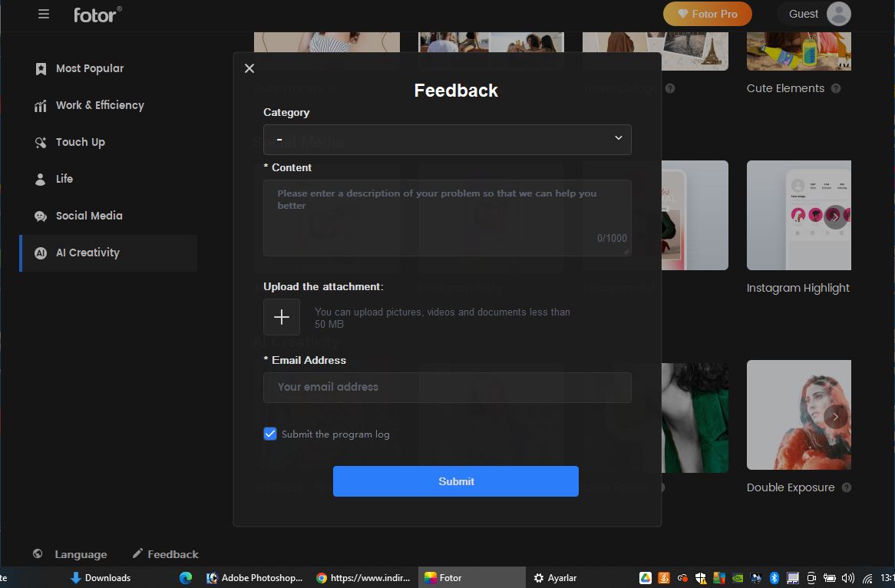895x588 pixels.
Task: Open the Instagram Highlight template thumbnail
Action: pyautogui.click(x=798, y=215)
